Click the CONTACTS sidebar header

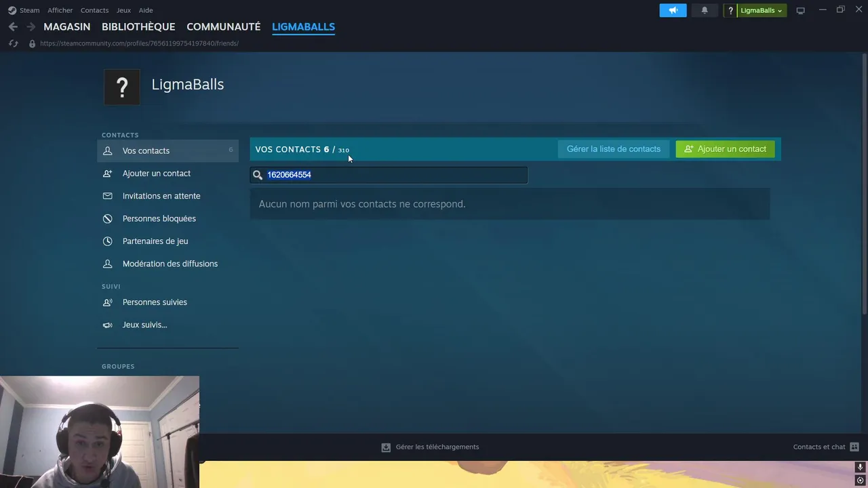point(120,135)
